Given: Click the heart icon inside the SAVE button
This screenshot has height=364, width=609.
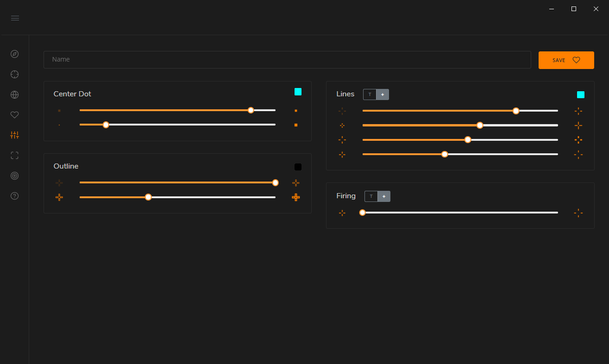Looking at the screenshot, I should (x=576, y=60).
